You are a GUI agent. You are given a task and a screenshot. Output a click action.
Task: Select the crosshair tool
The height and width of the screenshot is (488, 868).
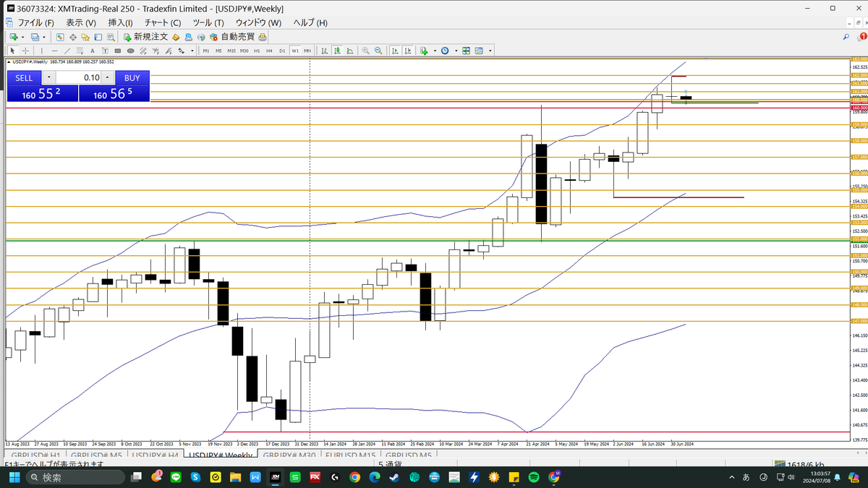pos(25,51)
